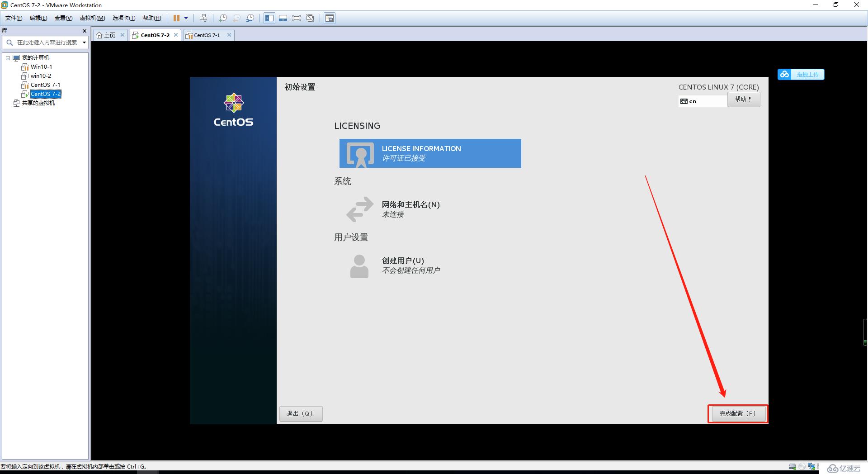Open the library search filter dropdown arrow
This screenshot has width=868, height=474.
click(x=84, y=43)
